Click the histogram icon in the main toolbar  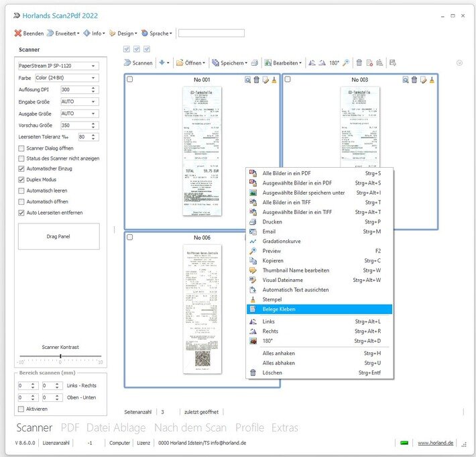[379, 63]
